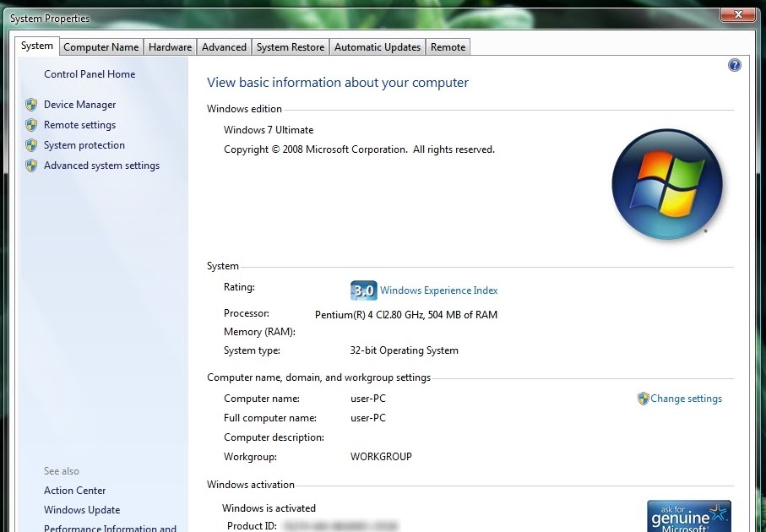The width and height of the screenshot is (766, 532).
Task: Open Windows Update from the sidebar
Action: pos(81,509)
